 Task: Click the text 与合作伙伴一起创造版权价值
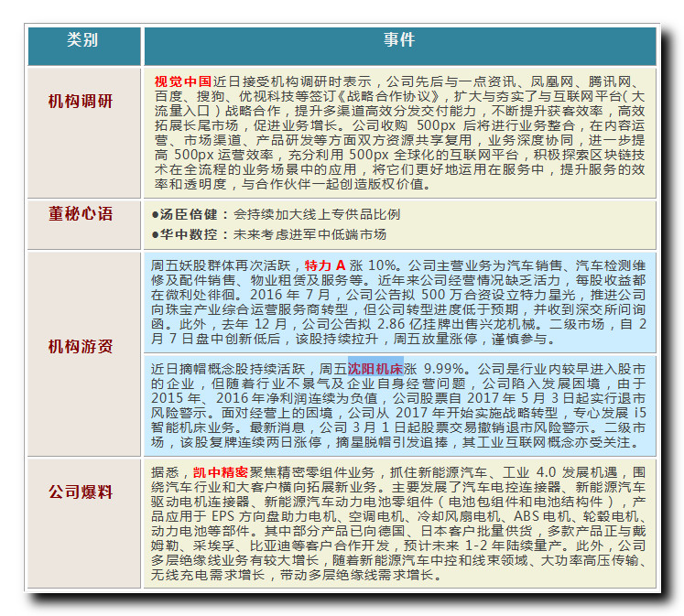[332, 184]
